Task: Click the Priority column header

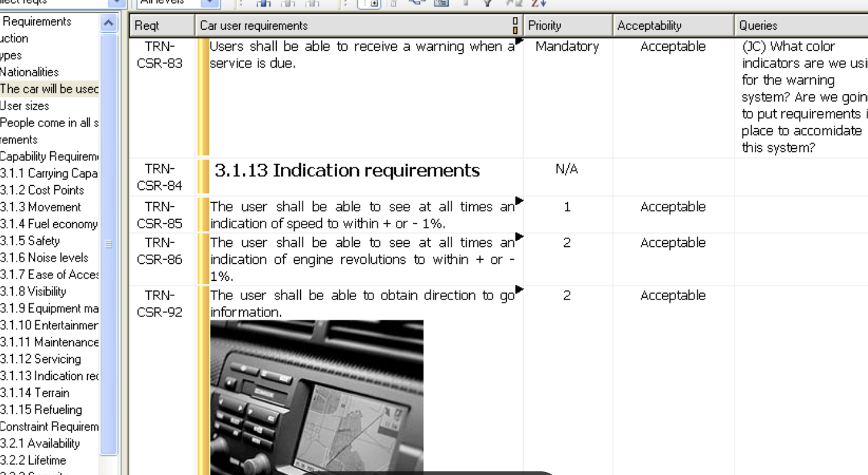Action: (x=568, y=25)
